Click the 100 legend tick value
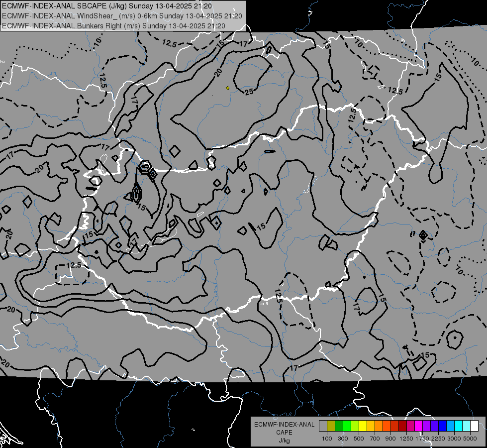 coord(327,439)
